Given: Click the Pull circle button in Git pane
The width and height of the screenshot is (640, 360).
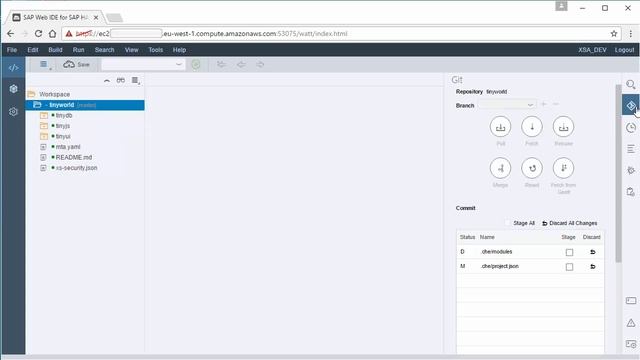Looking at the screenshot, I should [500, 127].
